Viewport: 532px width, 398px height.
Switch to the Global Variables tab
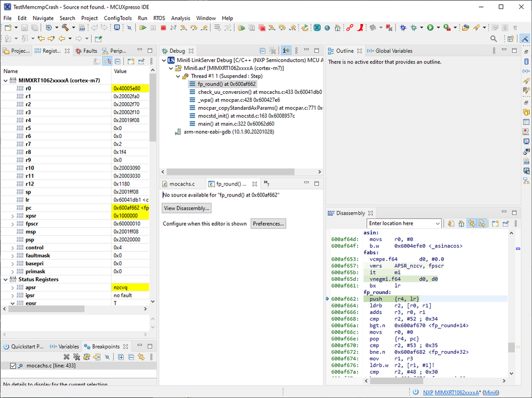coord(393,51)
